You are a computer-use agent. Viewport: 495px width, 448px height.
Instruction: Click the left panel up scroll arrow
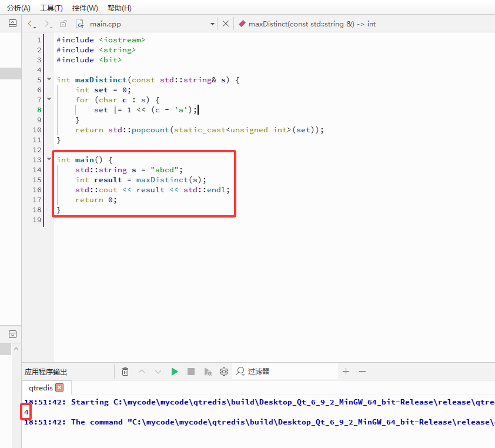point(16,349)
